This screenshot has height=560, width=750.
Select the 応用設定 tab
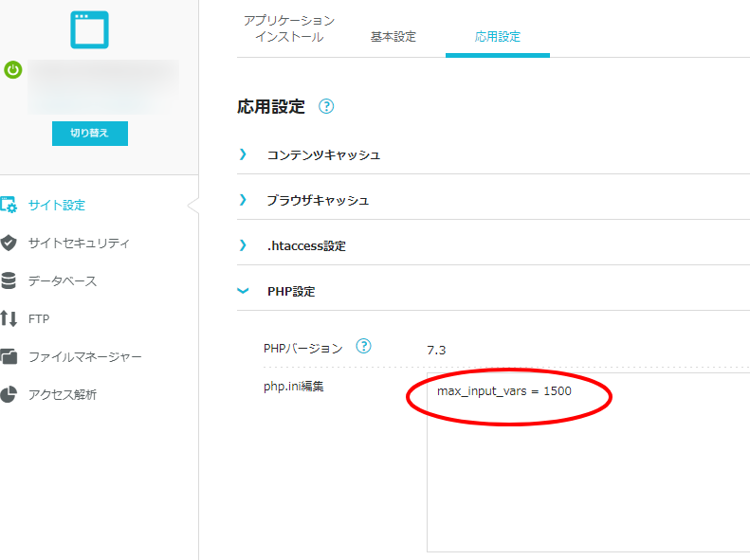point(498,37)
